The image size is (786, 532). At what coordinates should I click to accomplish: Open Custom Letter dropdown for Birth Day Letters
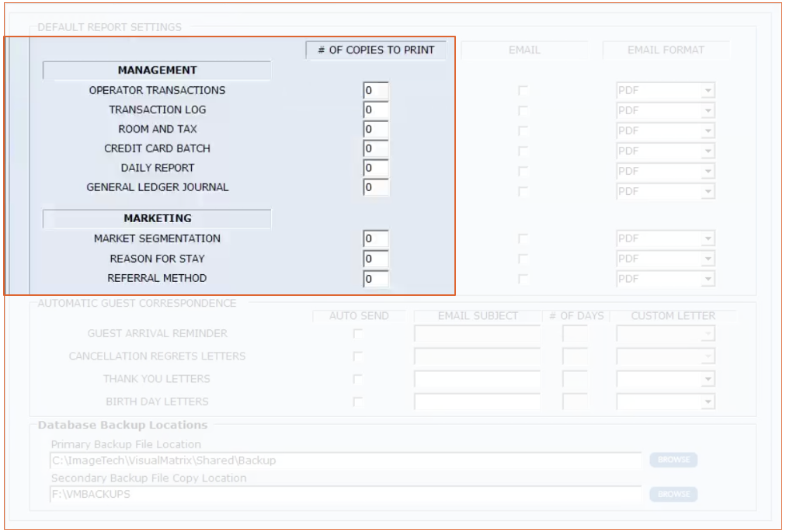pyautogui.click(x=707, y=402)
